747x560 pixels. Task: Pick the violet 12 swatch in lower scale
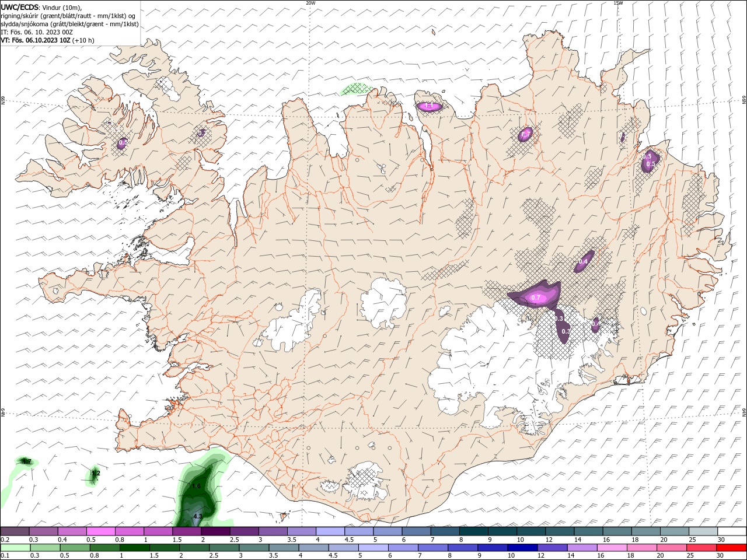tap(551, 548)
